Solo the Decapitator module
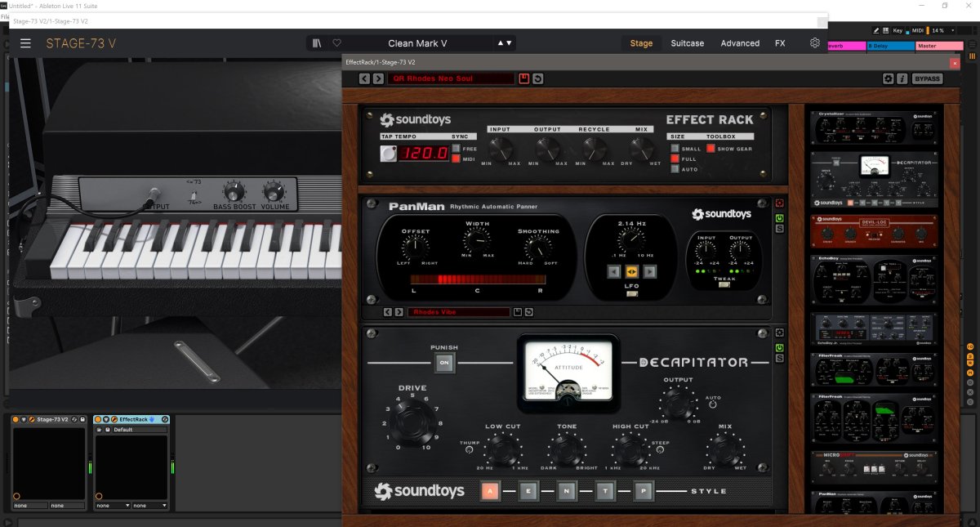 point(780,358)
